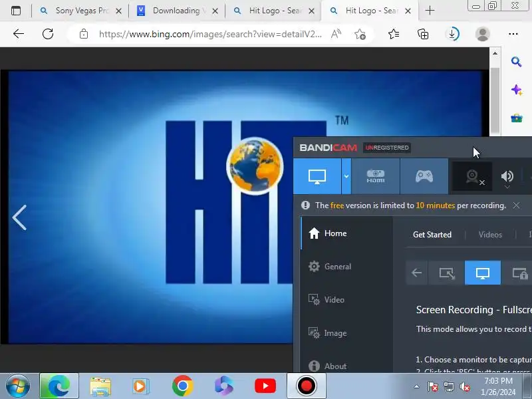Click the page scroll up arrow

495,53
